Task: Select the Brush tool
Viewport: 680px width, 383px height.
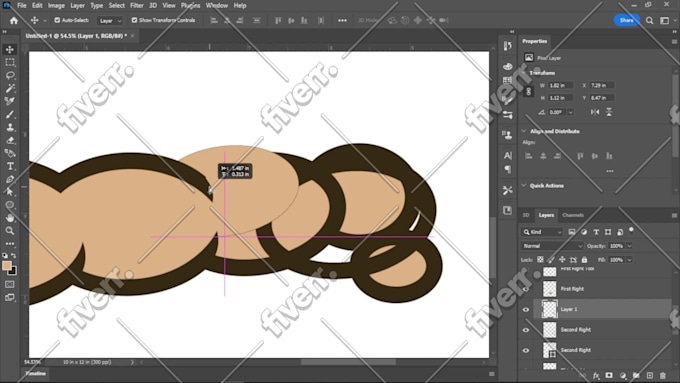Action: click(10, 115)
